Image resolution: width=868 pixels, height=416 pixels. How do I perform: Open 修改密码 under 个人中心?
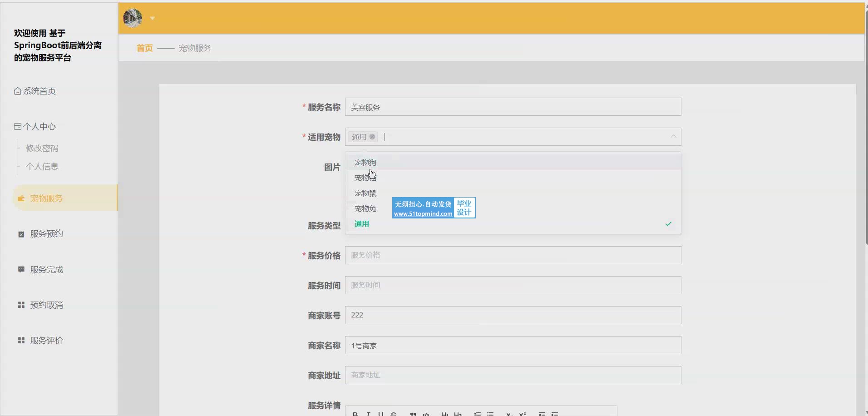(42, 148)
